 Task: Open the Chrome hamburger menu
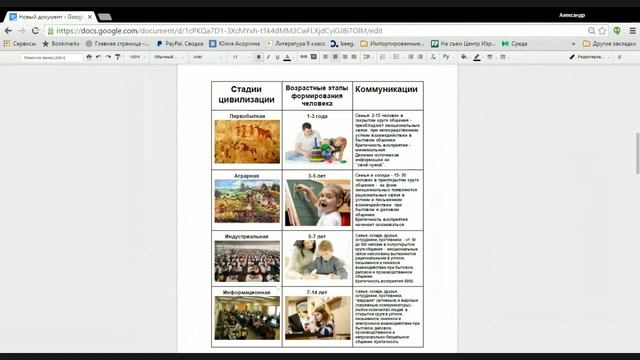point(632,31)
